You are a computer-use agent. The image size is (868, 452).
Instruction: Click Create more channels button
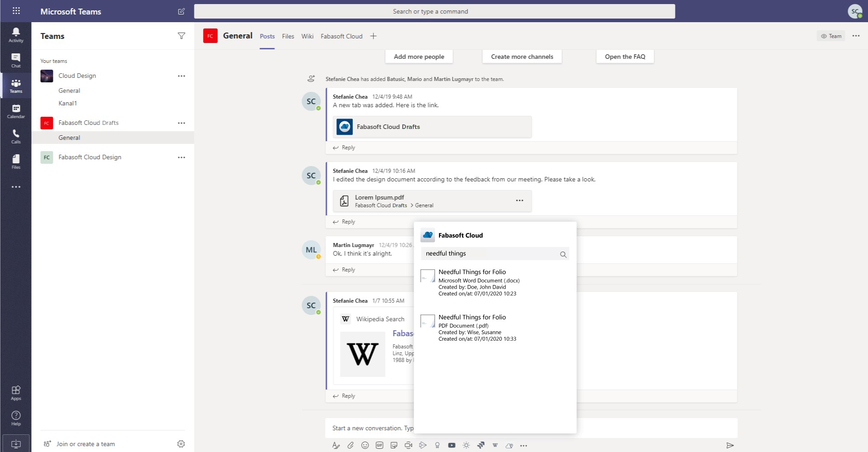[522, 57]
